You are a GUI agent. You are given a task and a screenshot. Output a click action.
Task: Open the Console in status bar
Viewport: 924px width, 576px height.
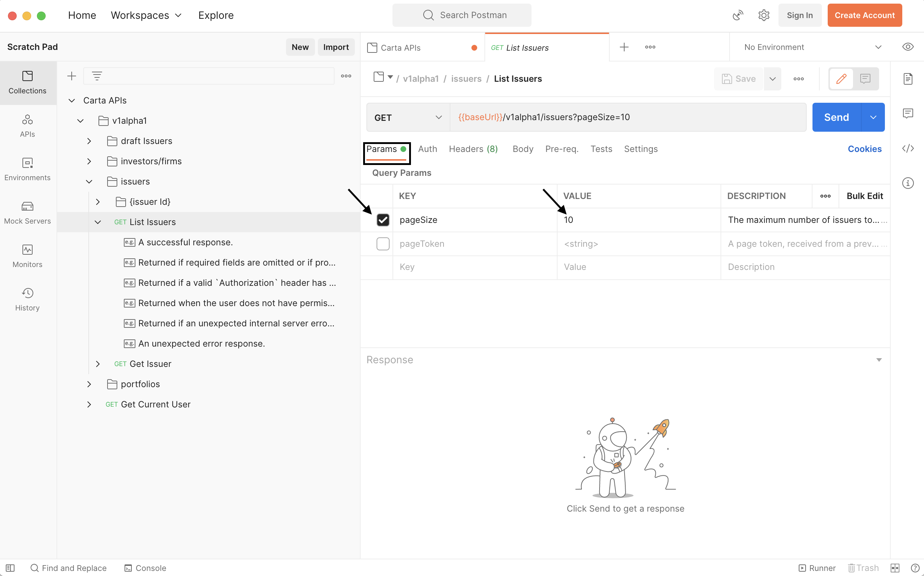(x=146, y=568)
